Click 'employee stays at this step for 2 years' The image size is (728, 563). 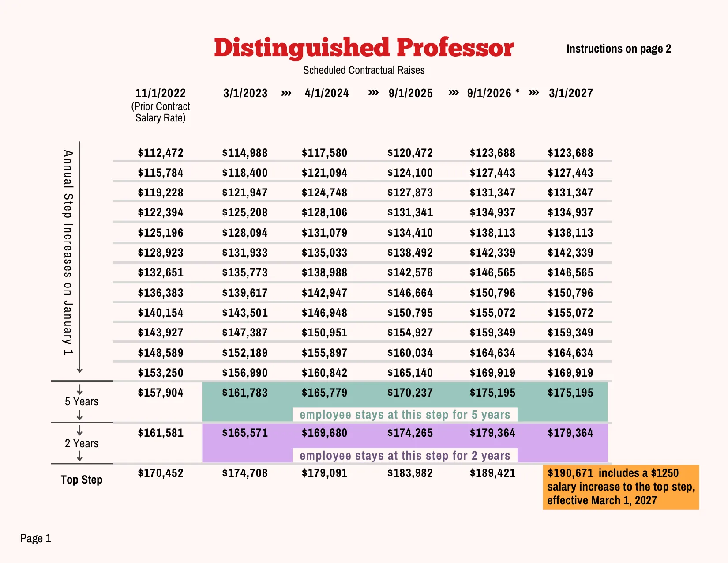[405, 456]
